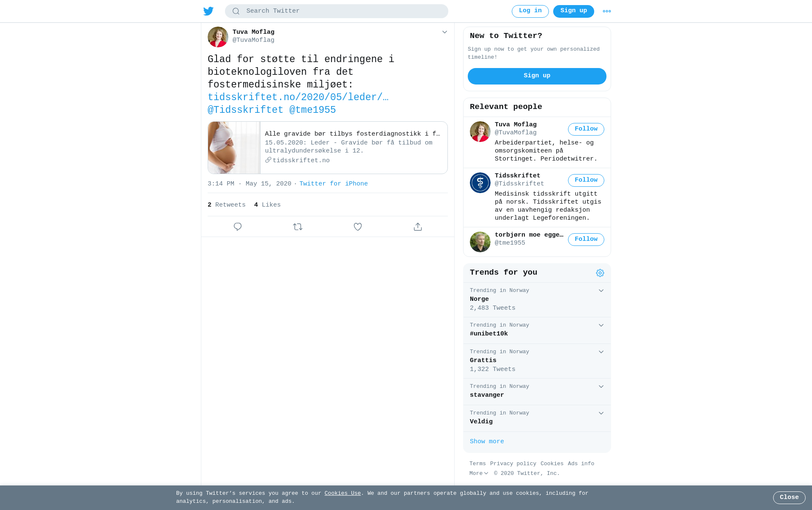This screenshot has height=510, width=812.
Task: Share the tweet via share icon
Action: pyautogui.click(x=418, y=227)
